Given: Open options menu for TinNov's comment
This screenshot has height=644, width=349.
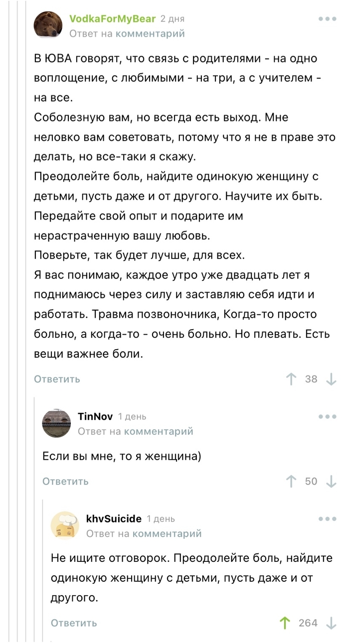Looking at the screenshot, I should click(328, 416).
